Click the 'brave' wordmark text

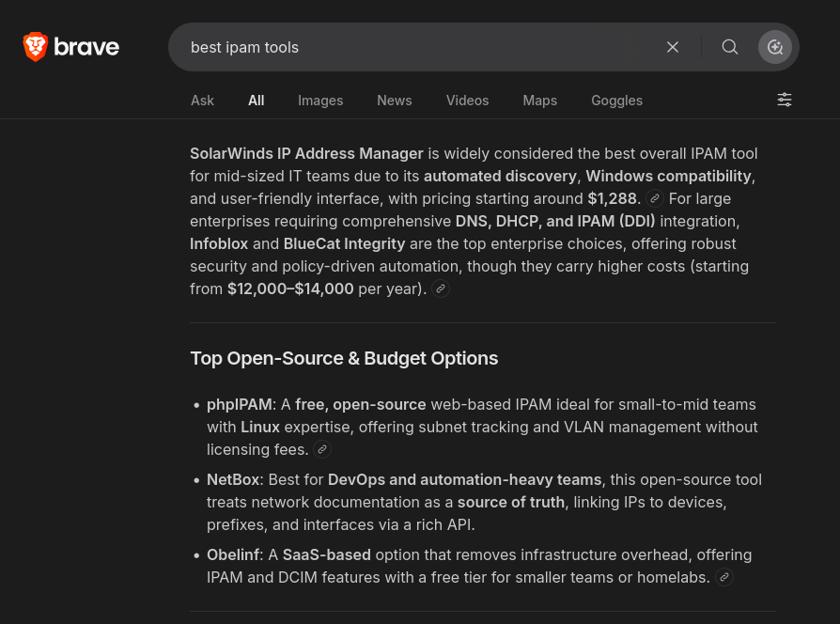[x=86, y=47]
